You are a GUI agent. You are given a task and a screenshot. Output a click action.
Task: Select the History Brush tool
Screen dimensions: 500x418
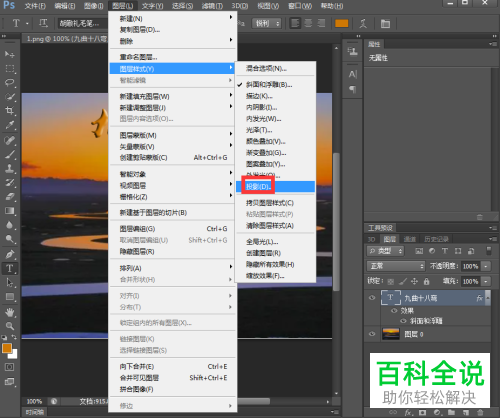click(x=10, y=182)
